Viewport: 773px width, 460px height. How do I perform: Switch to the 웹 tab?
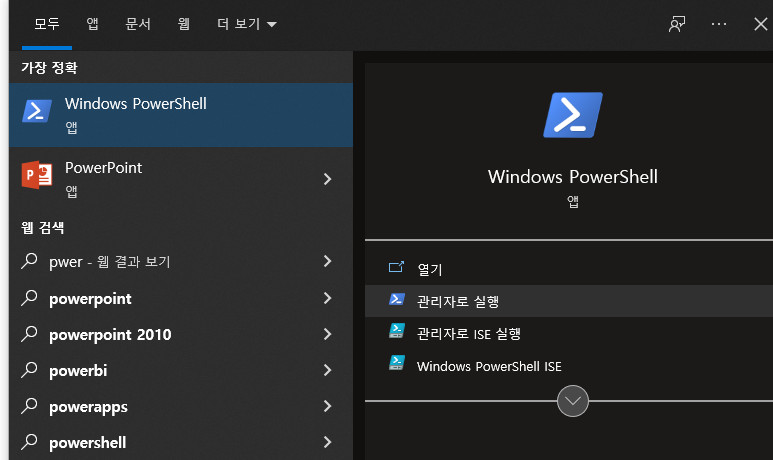pos(184,24)
